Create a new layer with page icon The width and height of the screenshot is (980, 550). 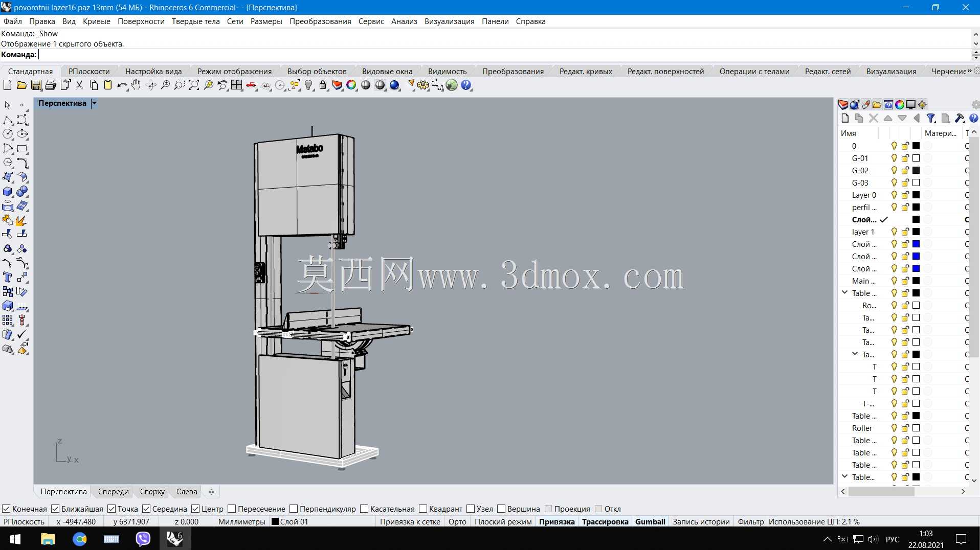click(x=845, y=118)
